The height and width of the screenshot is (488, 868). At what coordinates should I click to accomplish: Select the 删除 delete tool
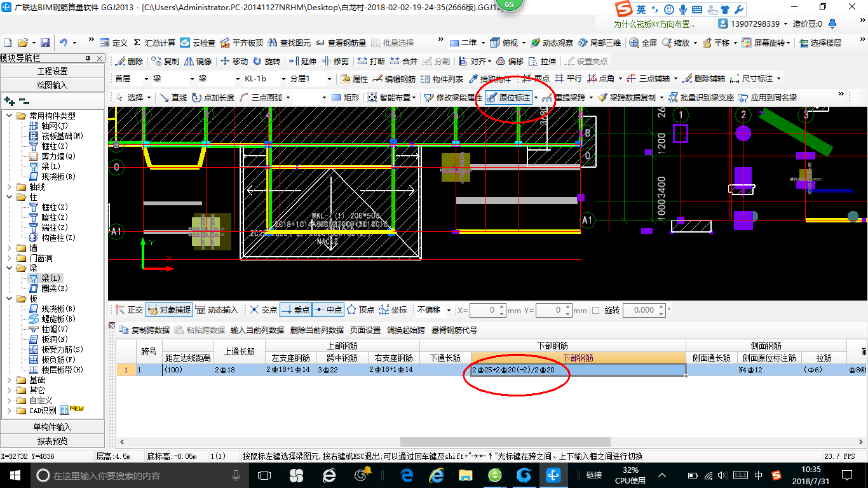click(x=130, y=61)
